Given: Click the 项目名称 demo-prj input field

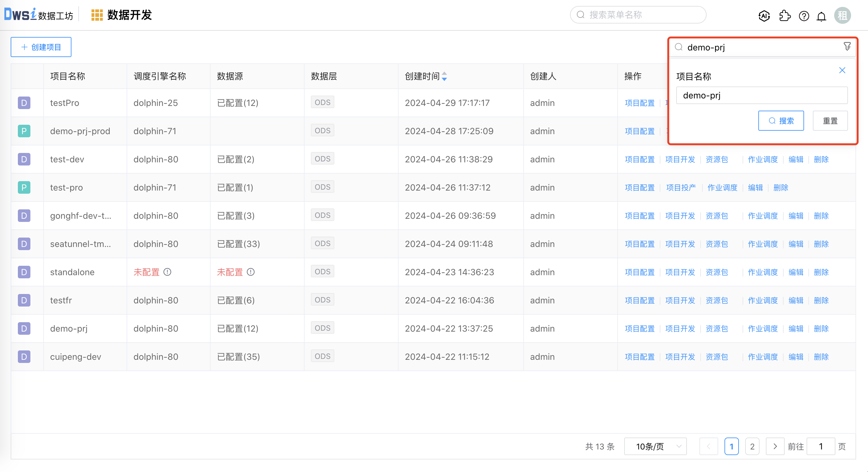Looking at the screenshot, I should [761, 95].
